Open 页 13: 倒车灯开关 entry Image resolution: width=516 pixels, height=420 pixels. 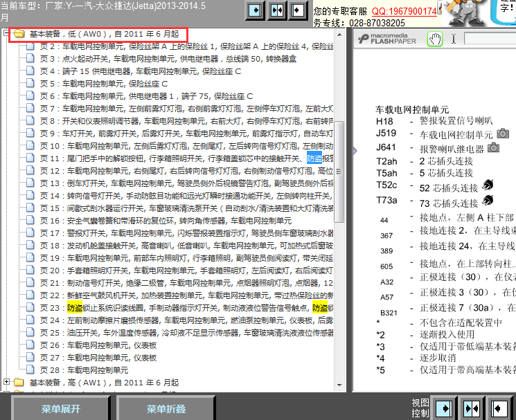click(186, 183)
